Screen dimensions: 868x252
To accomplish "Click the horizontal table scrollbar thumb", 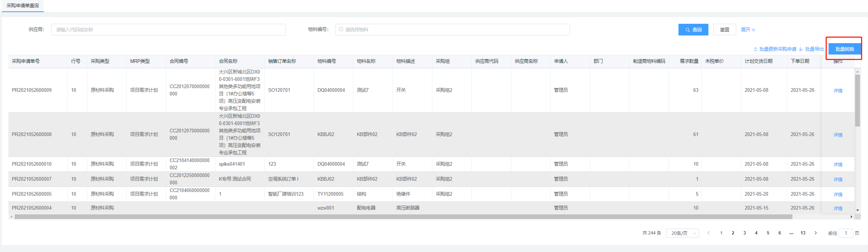I will tap(402, 217).
